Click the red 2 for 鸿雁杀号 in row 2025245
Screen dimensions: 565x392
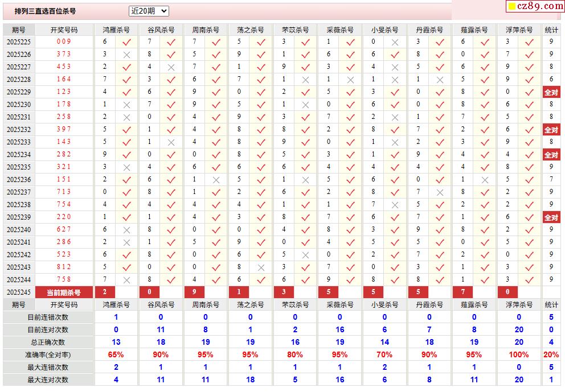click(105, 292)
